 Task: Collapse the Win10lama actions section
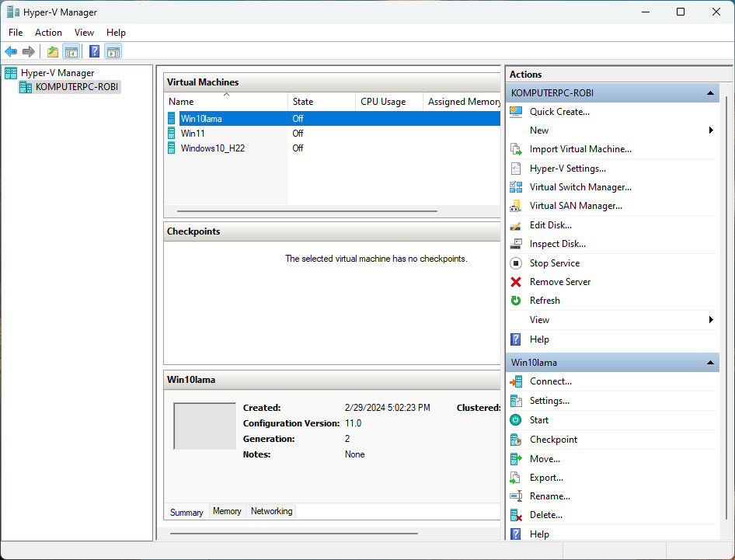(710, 362)
